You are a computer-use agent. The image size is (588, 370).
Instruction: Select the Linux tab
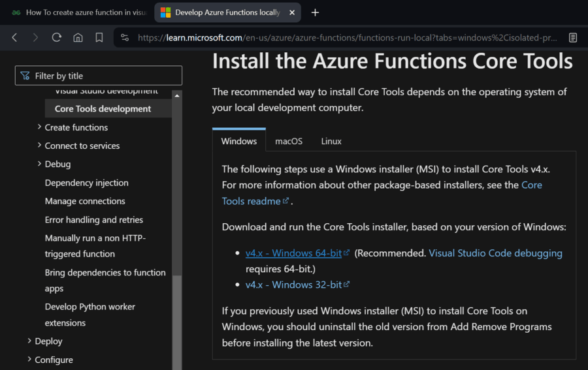tap(331, 141)
